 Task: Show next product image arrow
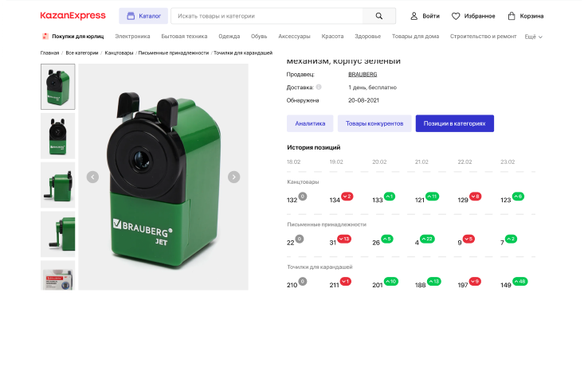(234, 177)
